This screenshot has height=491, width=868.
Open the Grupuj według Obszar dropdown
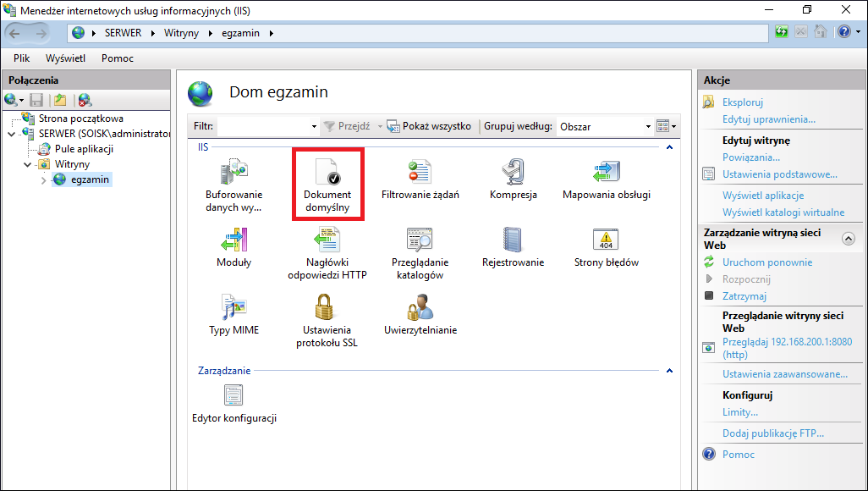click(605, 126)
